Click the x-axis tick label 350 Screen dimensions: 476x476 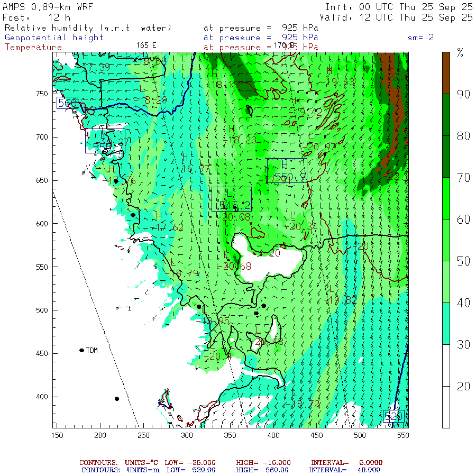230,435
